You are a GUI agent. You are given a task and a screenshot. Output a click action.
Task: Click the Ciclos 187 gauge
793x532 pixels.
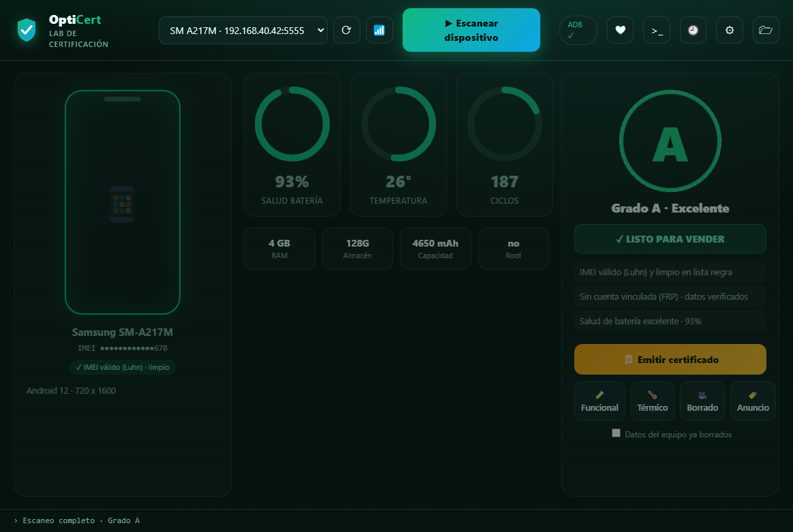[505, 144]
